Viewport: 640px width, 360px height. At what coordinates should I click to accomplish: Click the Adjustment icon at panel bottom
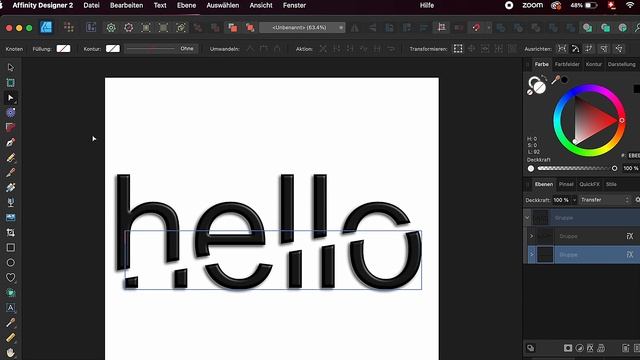tap(579, 348)
